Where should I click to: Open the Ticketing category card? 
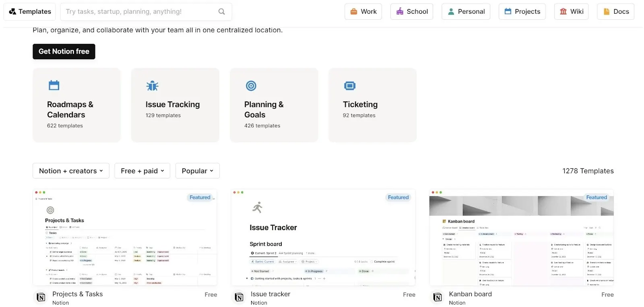pyautogui.click(x=372, y=105)
